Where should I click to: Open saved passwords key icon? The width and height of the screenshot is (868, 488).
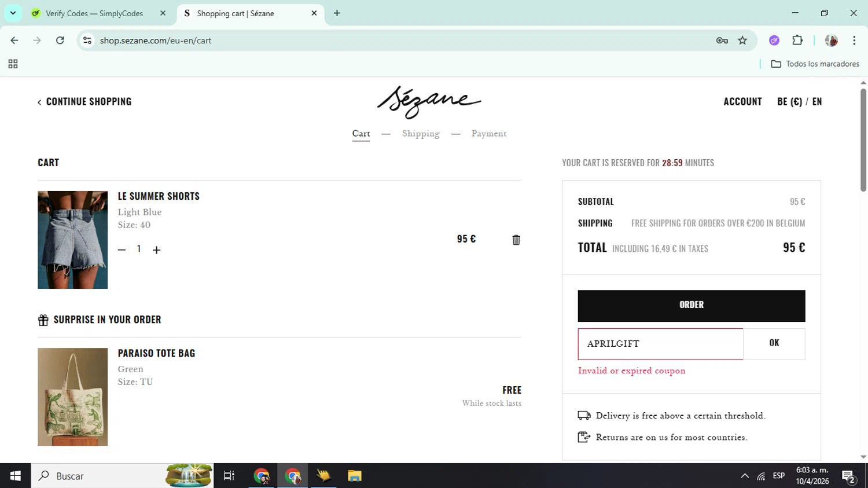pyautogui.click(x=722, y=41)
